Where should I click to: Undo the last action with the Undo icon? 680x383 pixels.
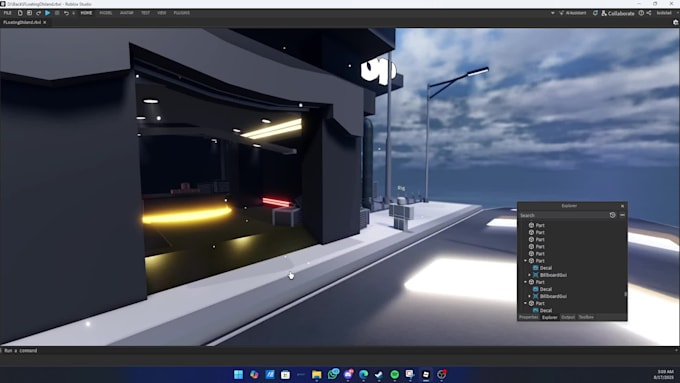[x=66, y=13]
